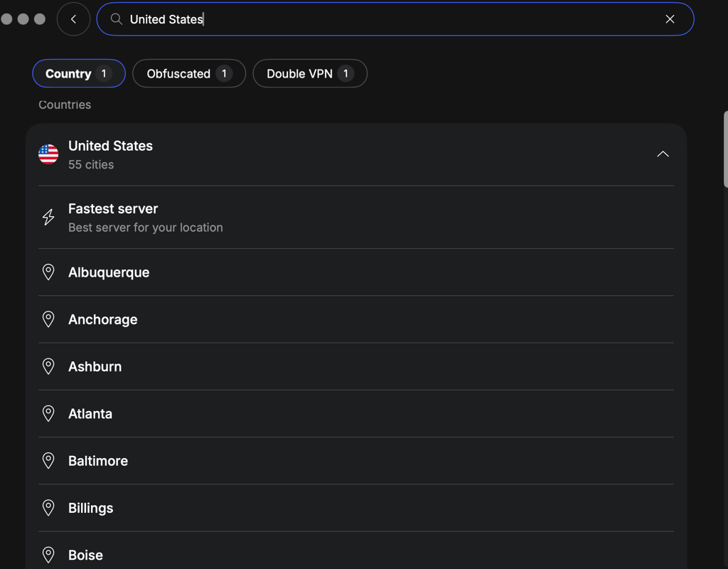This screenshot has width=728, height=569.
Task: Click the Country tab count badge
Action: coord(104,73)
